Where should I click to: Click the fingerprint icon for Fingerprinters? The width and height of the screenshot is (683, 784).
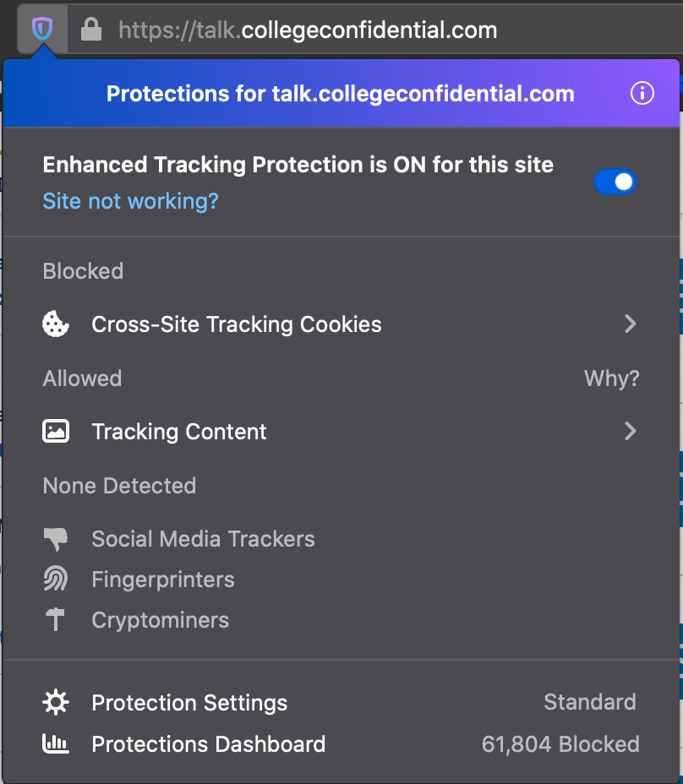[x=56, y=580]
